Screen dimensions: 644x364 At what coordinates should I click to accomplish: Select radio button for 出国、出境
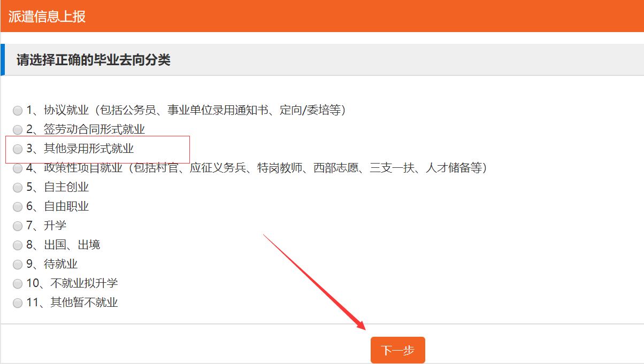[18, 245]
